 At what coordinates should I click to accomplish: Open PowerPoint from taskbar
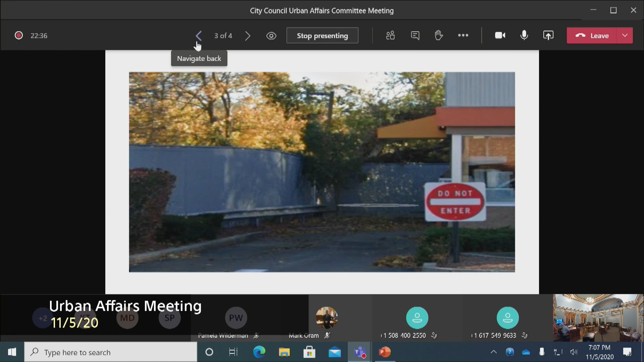point(385,352)
